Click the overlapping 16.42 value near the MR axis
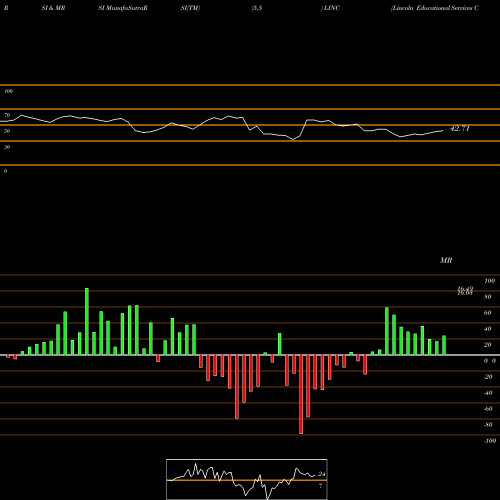 point(465,289)
